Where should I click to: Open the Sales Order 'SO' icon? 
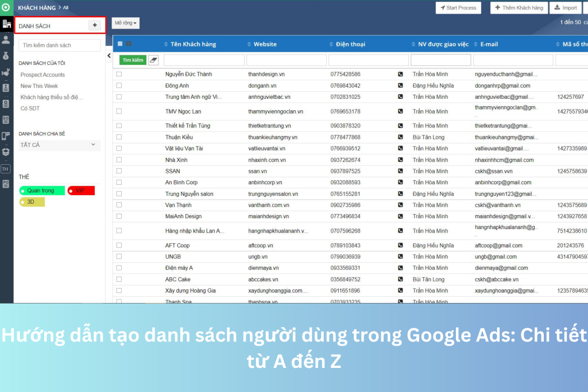(6, 120)
